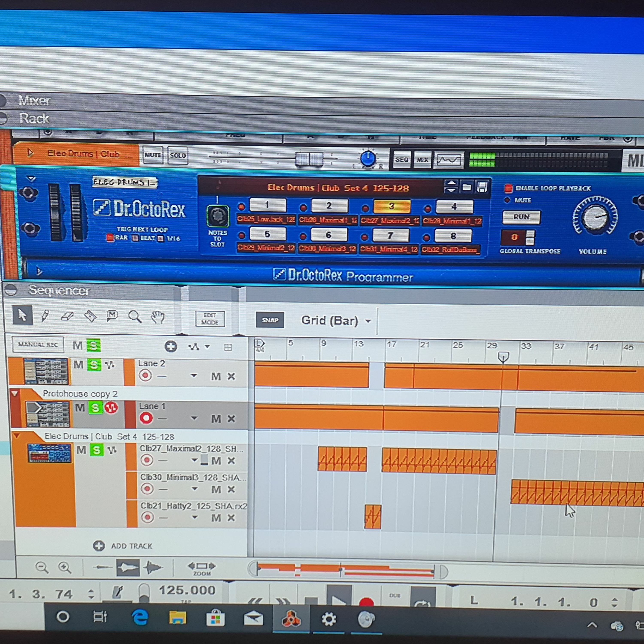Open the Clb21_Hatty2 lane dropdown arrow
Image resolution: width=644 pixels, height=644 pixels.
(195, 517)
